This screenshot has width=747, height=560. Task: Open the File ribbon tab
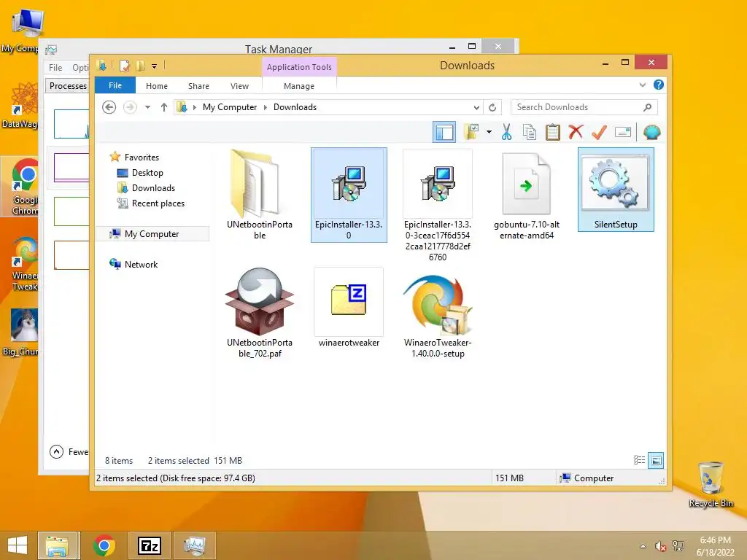(115, 85)
